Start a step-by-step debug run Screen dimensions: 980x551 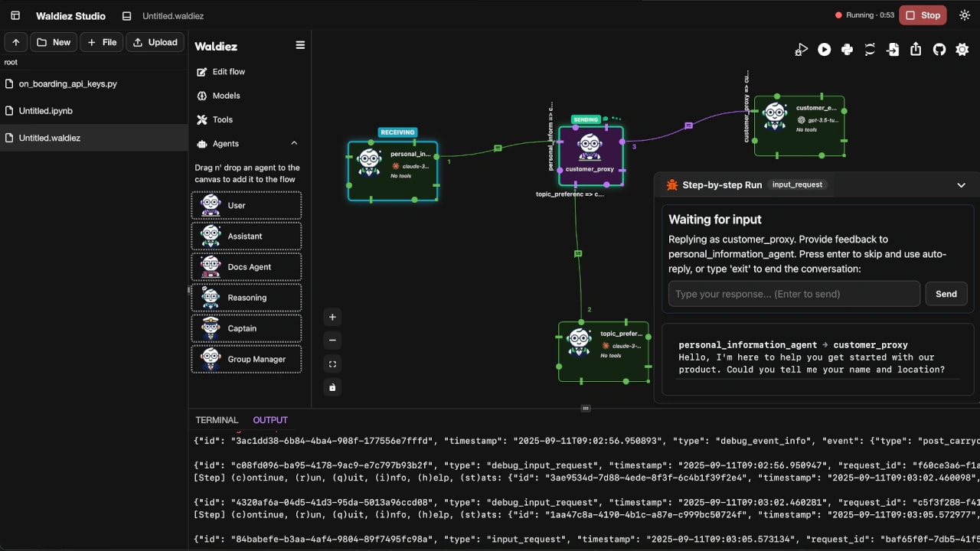click(x=801, y=49)
